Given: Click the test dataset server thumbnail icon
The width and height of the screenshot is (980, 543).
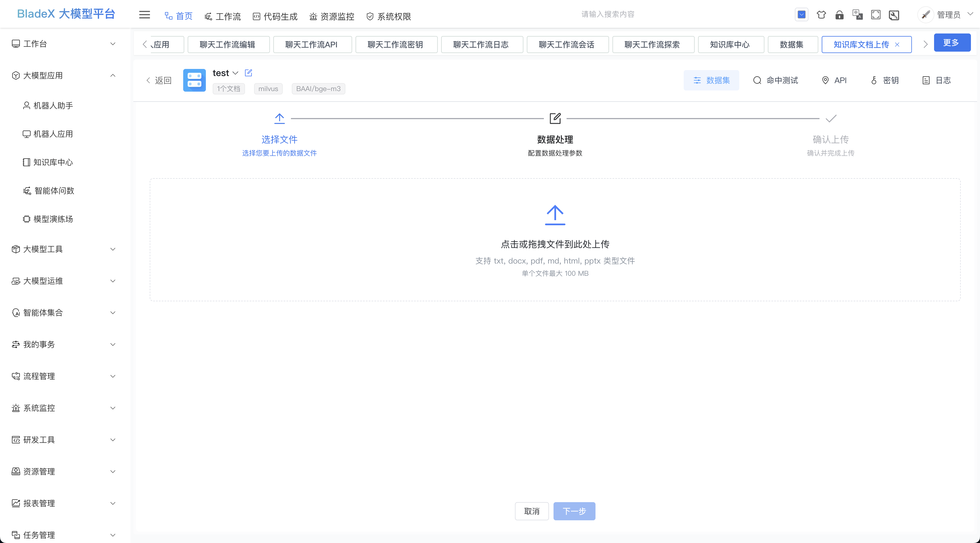Looking at the screenshot, I should pyautogui.click(x=195, y=80).
